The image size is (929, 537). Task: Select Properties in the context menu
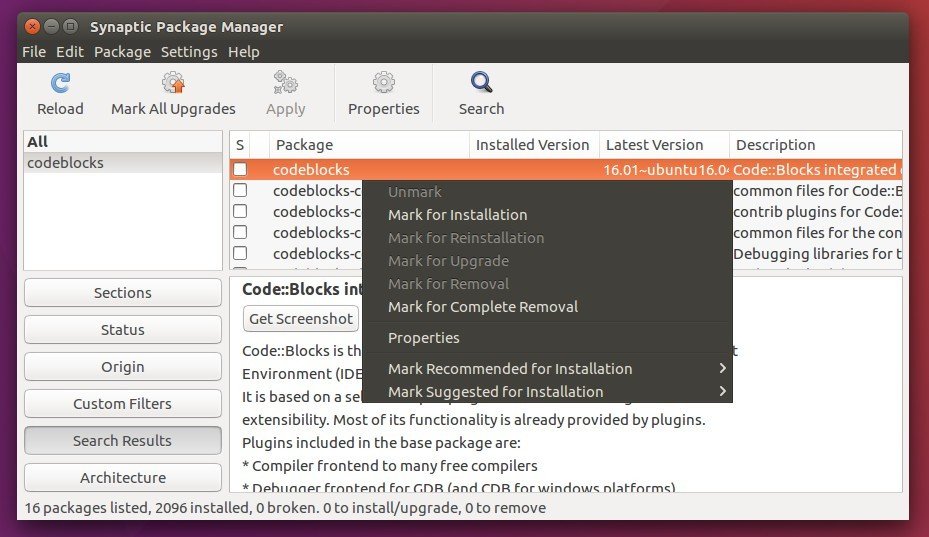pyautogui.click(x=547, y=337)
